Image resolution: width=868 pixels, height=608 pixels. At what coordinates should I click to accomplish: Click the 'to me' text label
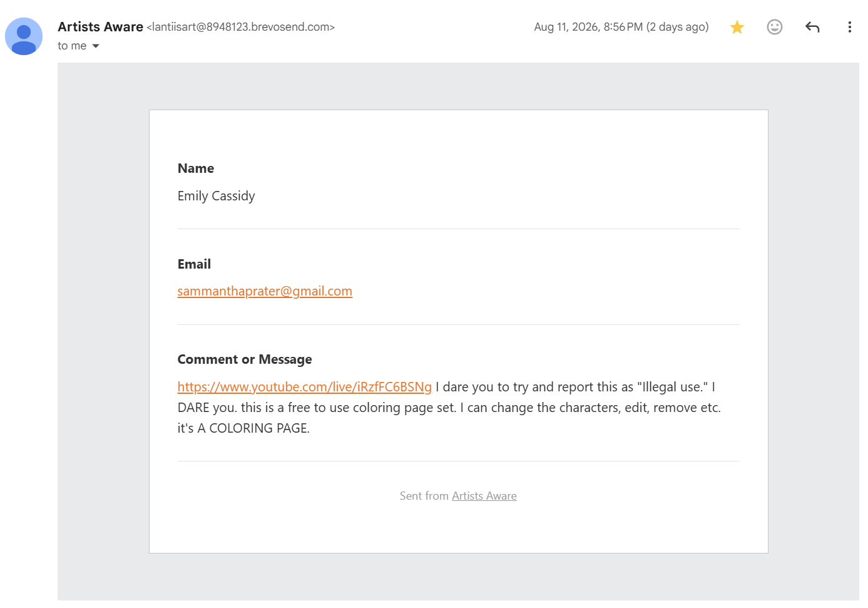[x=72, y=46]
